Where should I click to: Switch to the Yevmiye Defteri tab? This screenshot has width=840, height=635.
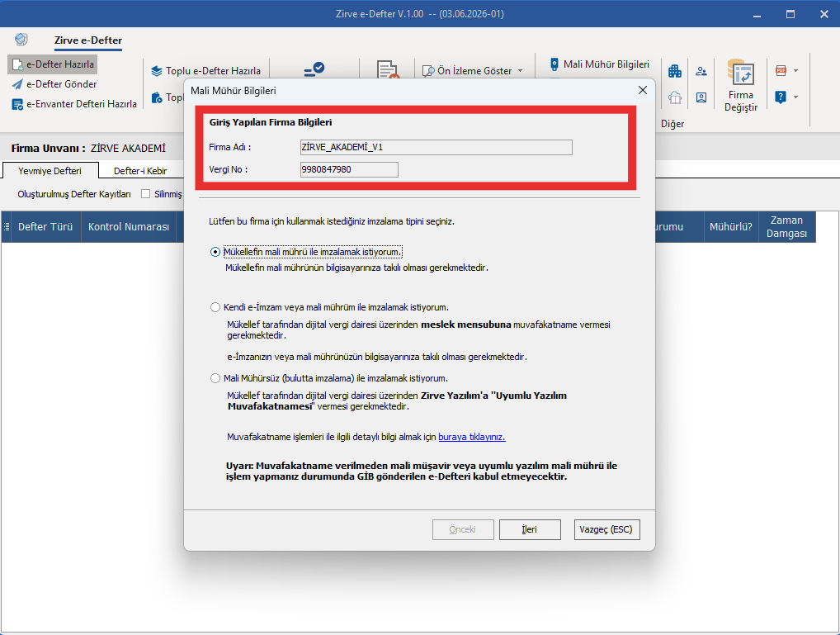coord(50,171)
